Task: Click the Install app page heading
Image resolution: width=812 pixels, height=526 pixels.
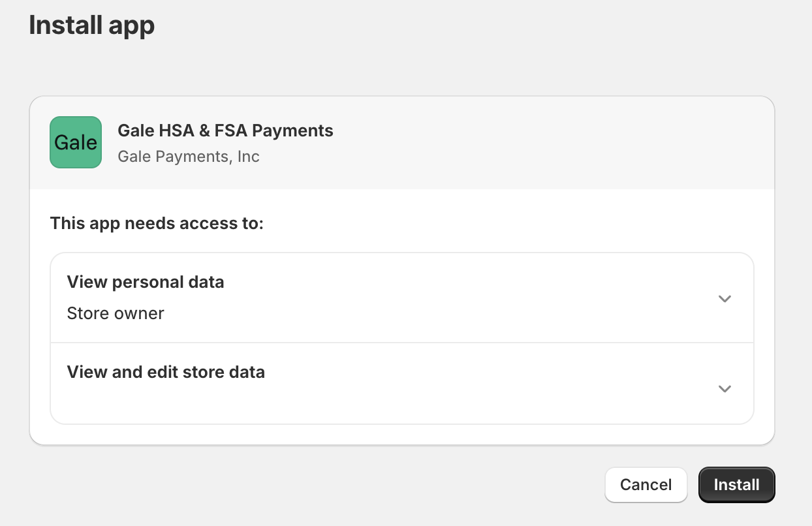Action: point(92,25)
